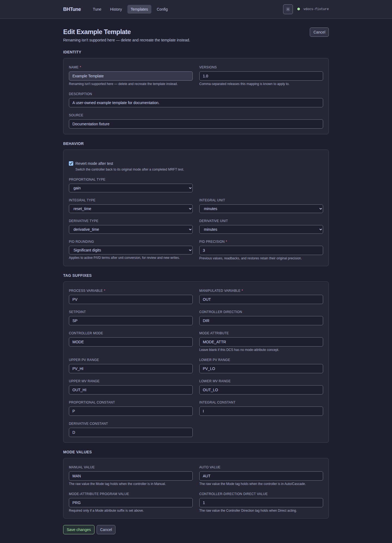Focus the Versions input field
This screenshot has width=392, height=543.
coord(261,76)
